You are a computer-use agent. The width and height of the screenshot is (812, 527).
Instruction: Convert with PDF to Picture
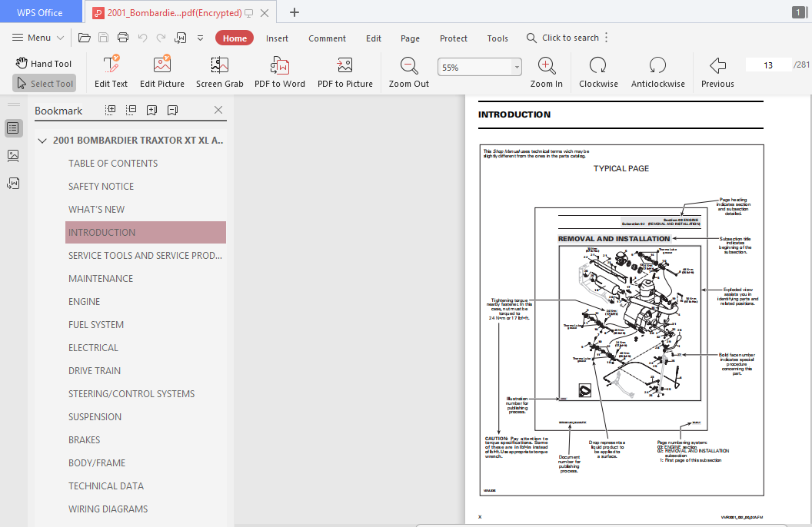tap(345, 72)
